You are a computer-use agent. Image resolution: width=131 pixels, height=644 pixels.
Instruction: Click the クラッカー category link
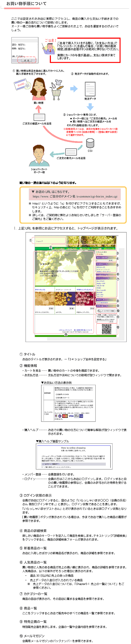(100, 286)
